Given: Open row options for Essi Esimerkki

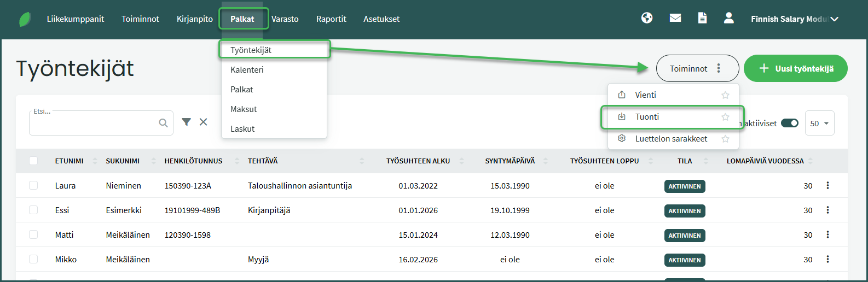Looking at the screenshot, I should pyautogui.click(x=828, y=210).
